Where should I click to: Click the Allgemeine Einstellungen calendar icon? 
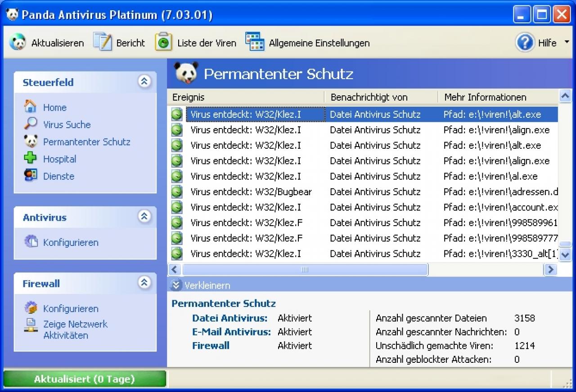pos(255,41)
